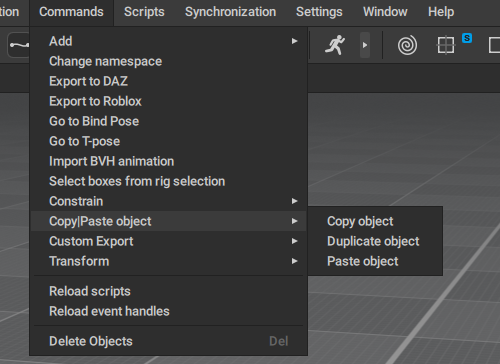500x364 pixels.
Task: Choose Go to Bind Pose
Action: tap(168, 121)
